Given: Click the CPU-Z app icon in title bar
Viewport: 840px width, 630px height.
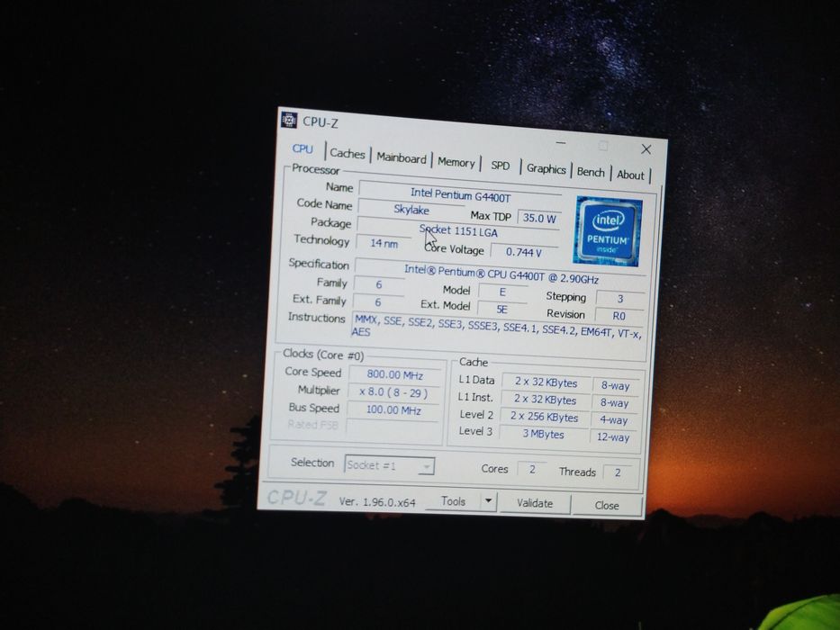Looking at the screenshot, I should point(289,120).
